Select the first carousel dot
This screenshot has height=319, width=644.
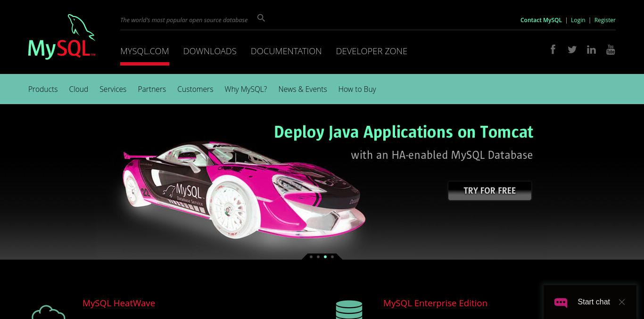point(311,257)
